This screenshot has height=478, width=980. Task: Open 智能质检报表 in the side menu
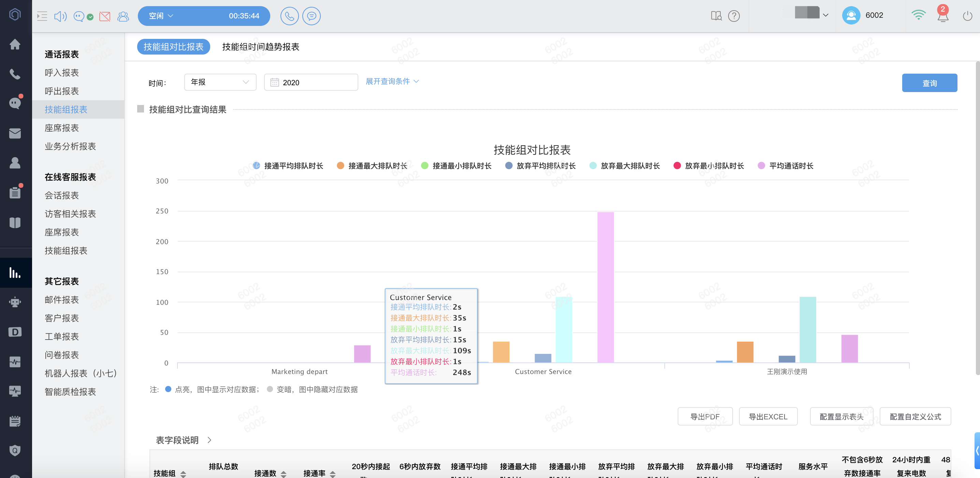(x=70, y=392)
